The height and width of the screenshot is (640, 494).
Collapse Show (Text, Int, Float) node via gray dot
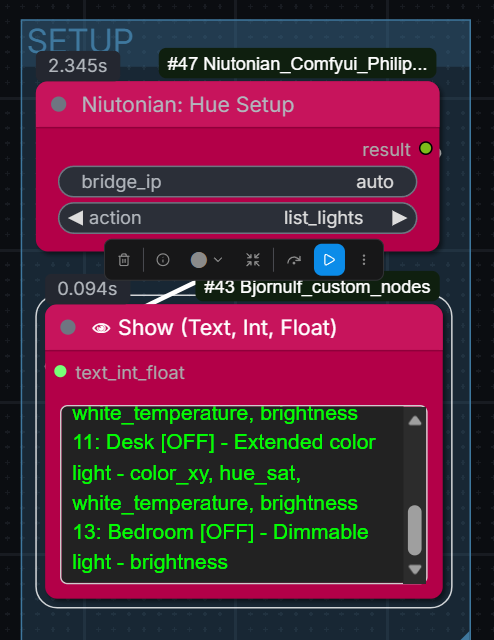coord(68,327)
